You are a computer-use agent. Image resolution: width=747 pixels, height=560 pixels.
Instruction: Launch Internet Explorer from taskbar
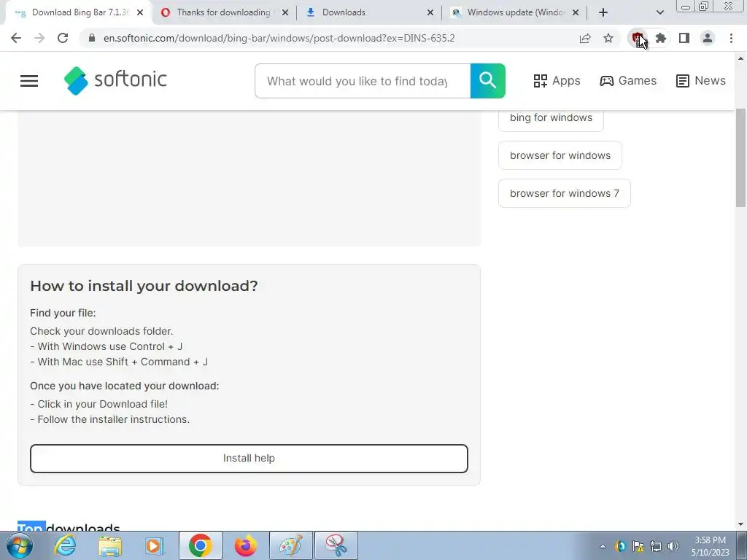pos(65,545)
